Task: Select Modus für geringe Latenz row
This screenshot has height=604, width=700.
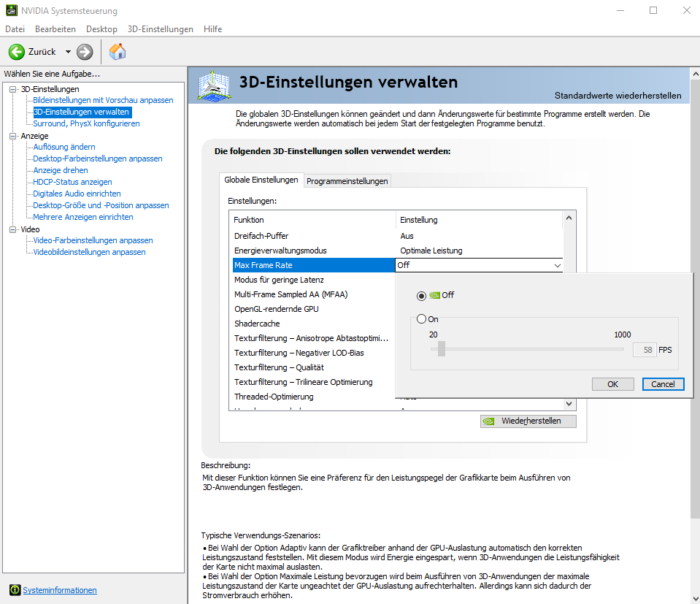Action: (314, 280)
